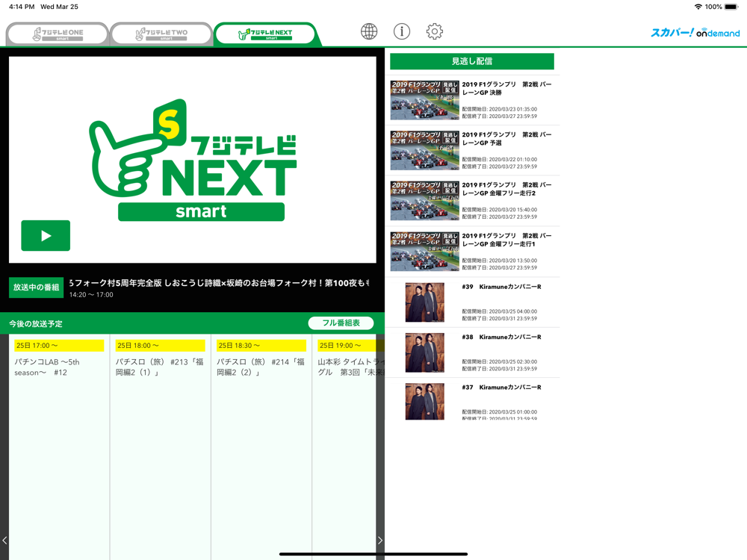Click the 放送中の番組 label button
747x560 pixels.
tap(36, 287)
